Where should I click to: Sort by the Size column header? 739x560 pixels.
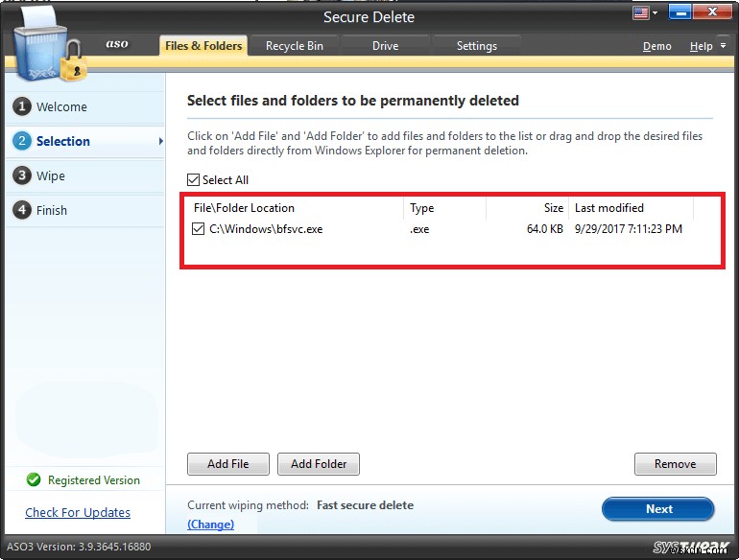(528, 208)
